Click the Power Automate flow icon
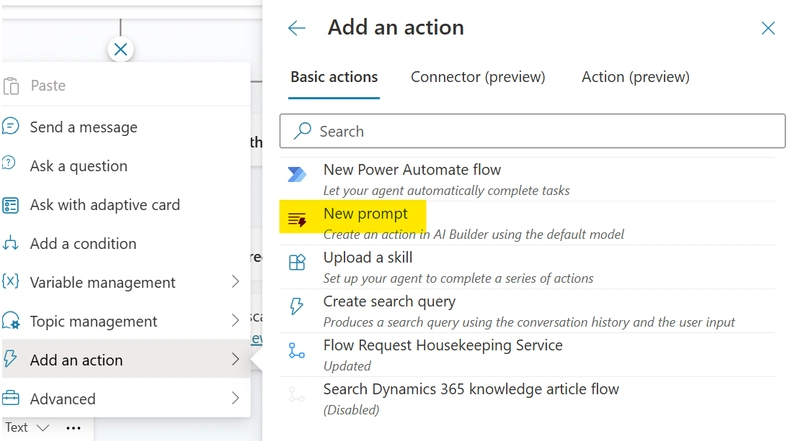The width and height of the screenshot is (800, 441). pyautogui.click(x=296, y=174)
